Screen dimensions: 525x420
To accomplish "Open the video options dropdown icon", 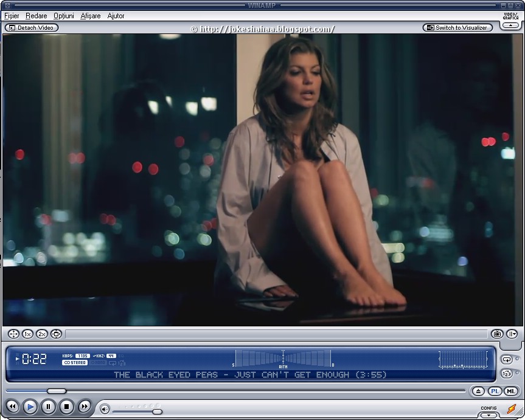I will (512, 334).
